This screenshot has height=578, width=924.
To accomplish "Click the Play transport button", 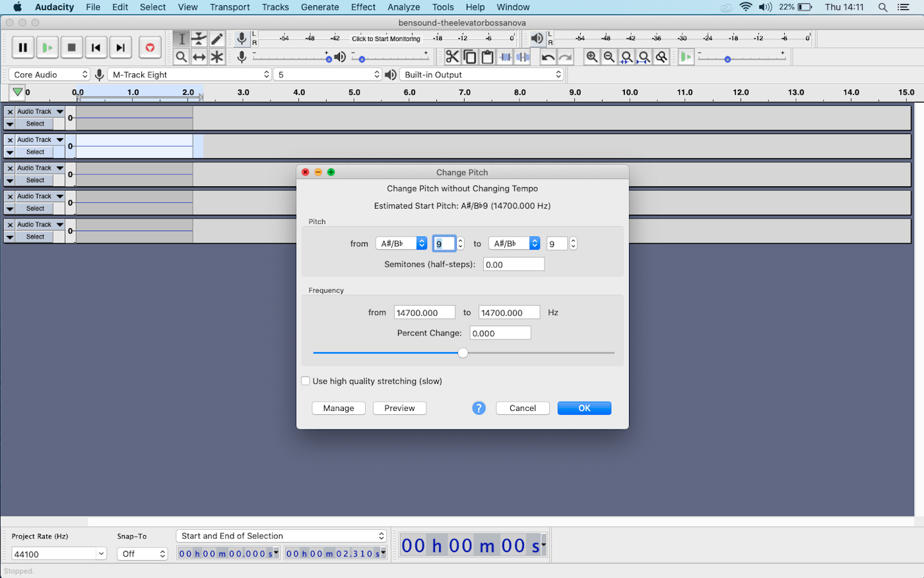I will [47, 48].
